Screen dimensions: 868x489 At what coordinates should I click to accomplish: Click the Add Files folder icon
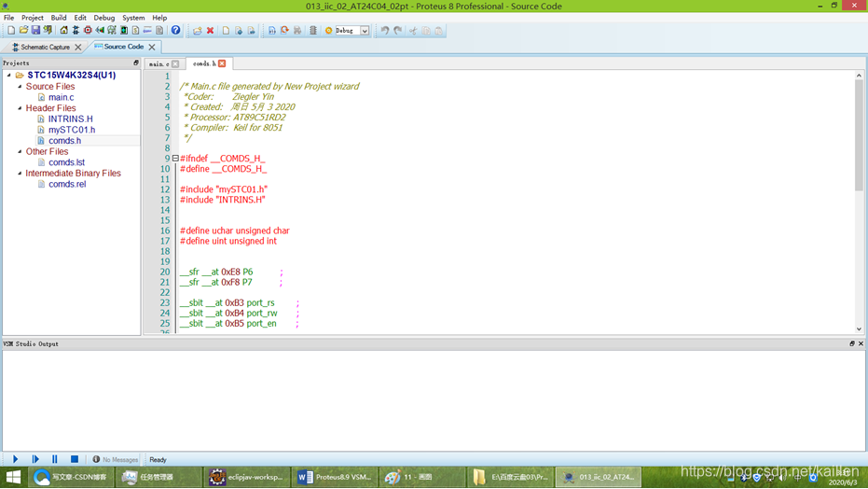tap(198, 31)
